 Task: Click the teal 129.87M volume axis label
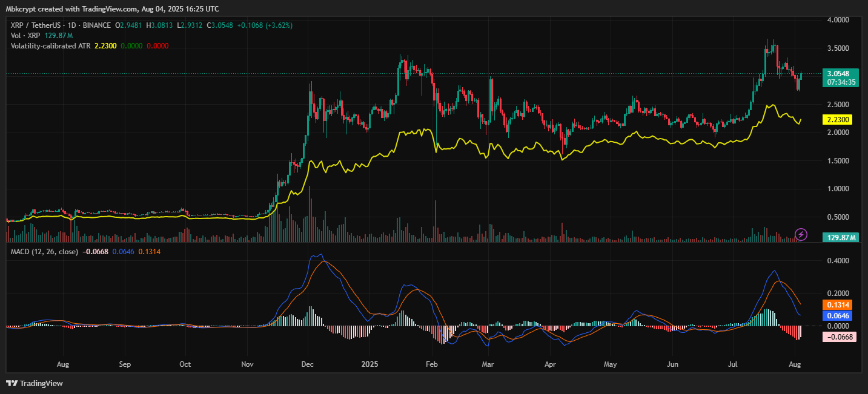point(840,238)
